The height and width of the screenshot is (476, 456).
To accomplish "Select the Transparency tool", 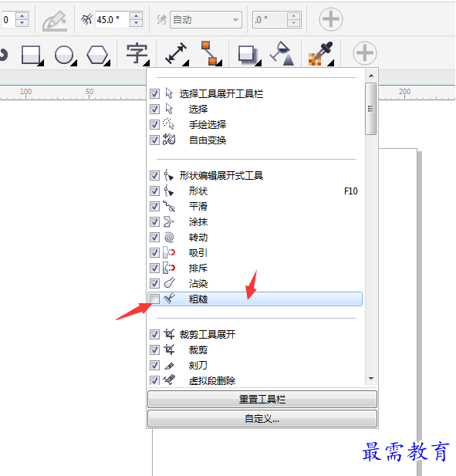I will (x=282, y=53).
